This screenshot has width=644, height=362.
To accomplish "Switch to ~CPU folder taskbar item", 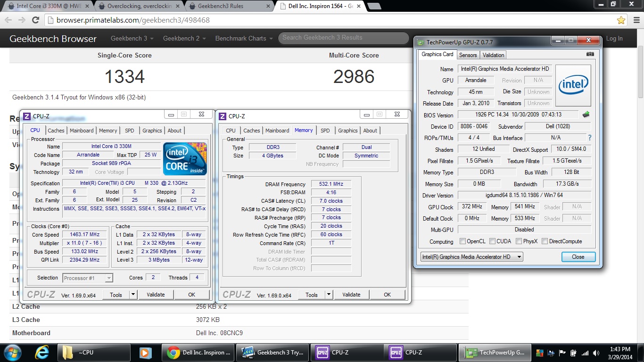I will click(94, 352).
